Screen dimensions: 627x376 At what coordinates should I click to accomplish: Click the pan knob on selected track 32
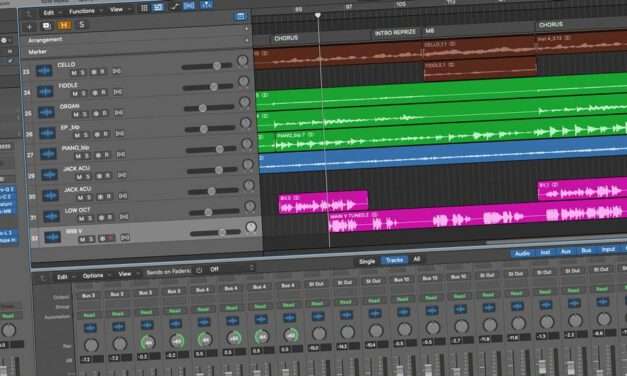251,227
